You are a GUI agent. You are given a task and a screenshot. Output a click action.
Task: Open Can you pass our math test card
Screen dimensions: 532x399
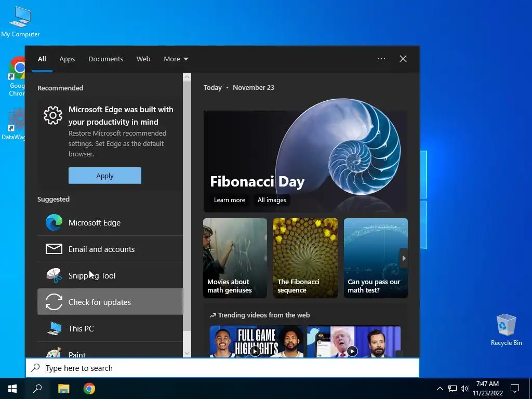(x=376, y=258)
